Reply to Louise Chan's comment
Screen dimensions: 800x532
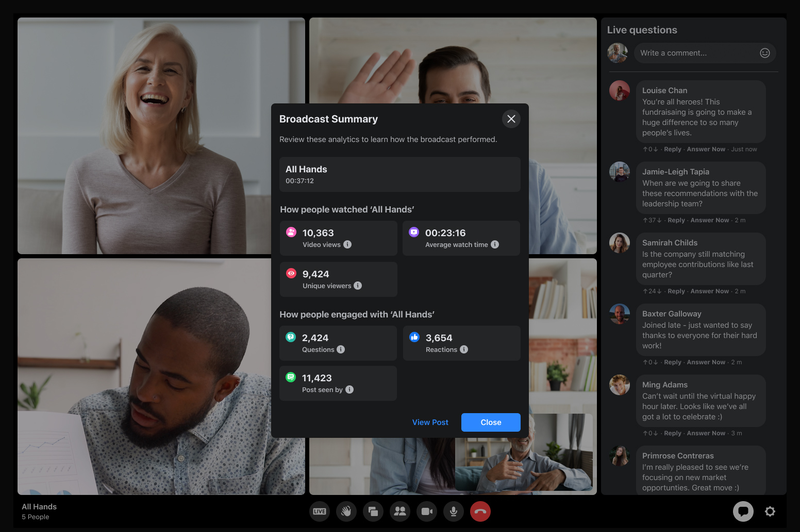pyautogui.click(x=672, y=149)
